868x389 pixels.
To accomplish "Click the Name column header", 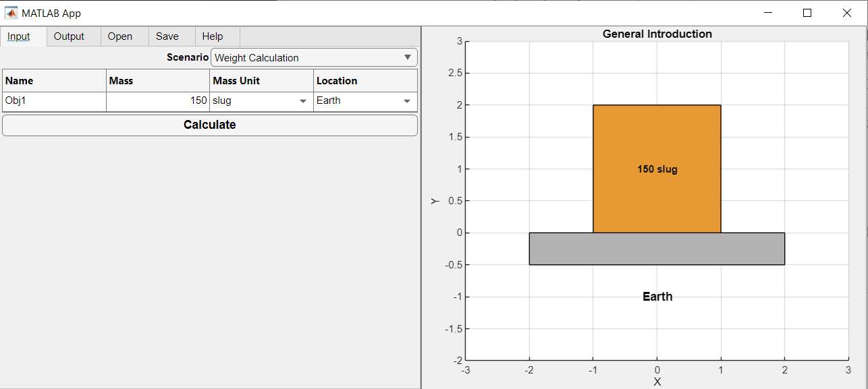I will click(54, 81).
